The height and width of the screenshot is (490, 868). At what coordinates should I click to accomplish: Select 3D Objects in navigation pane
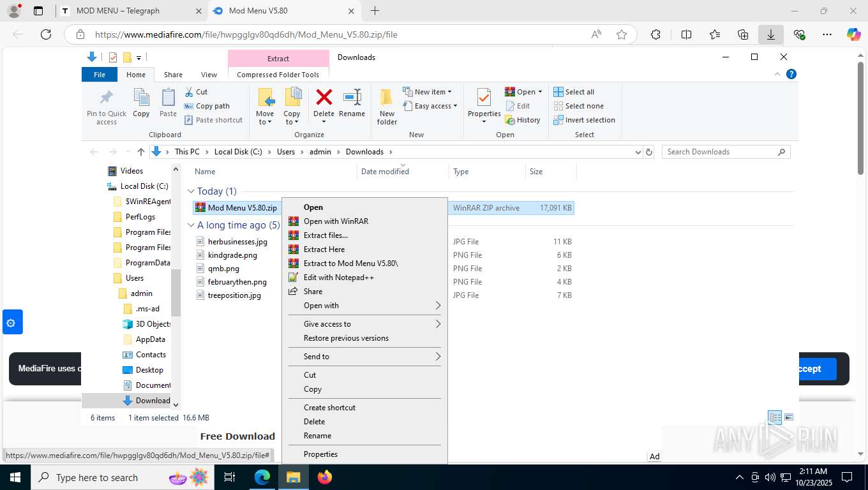tap(147, 324)
